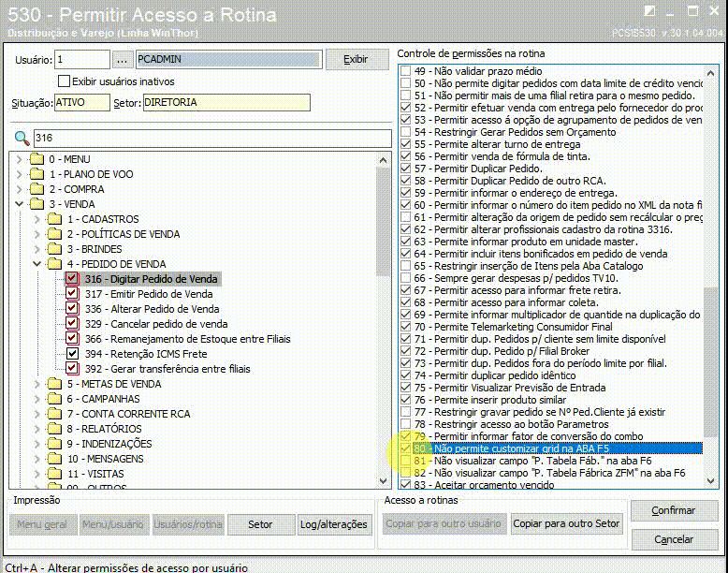Click the Setor field showing DIRETORIA
Image resolution: width=728 pixels, height=573 pixels.
coord(226,102)
